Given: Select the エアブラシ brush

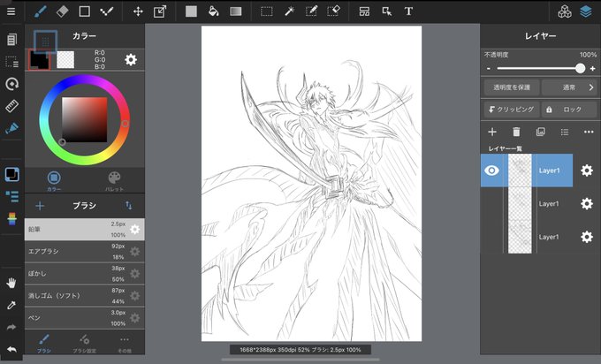Looking at the screenshot, I should pyautogui.click(x=84, y=252).
